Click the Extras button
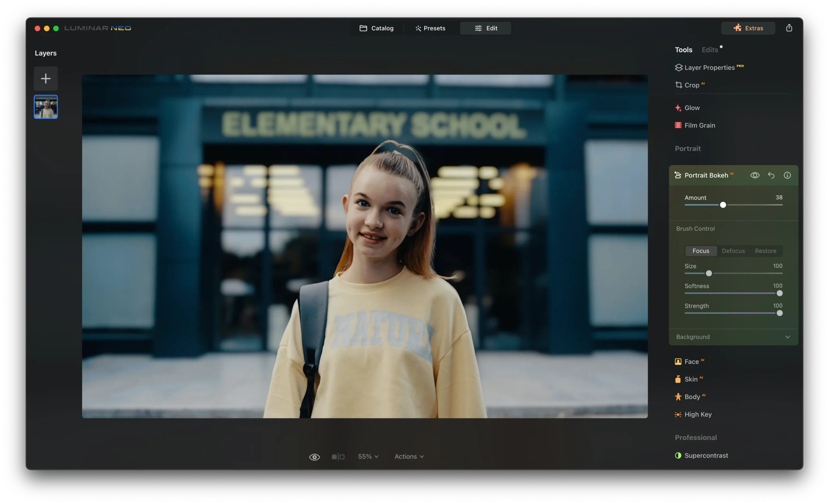829x504 pixels. 748,28
